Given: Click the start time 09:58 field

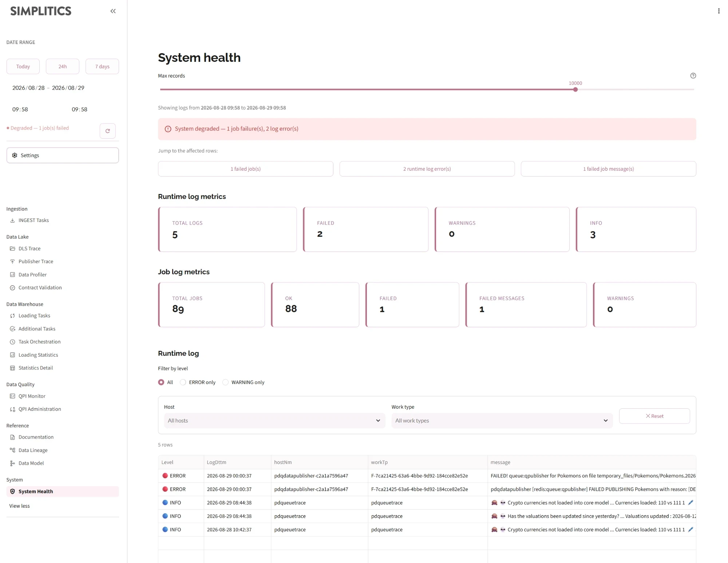Looking at the screenshot, I should 20,109.
